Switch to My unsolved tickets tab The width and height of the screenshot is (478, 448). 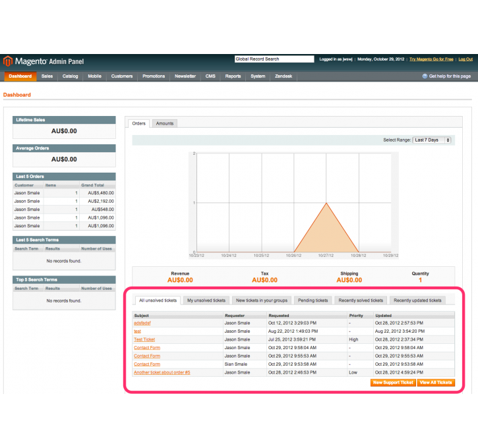[206, 300]
